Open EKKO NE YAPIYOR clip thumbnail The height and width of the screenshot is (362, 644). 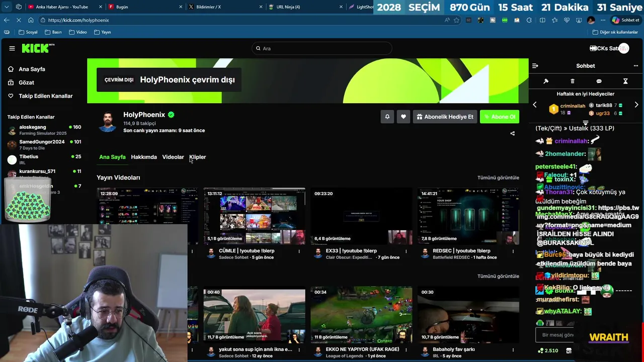pyautogui.click(x=361, y=315)
